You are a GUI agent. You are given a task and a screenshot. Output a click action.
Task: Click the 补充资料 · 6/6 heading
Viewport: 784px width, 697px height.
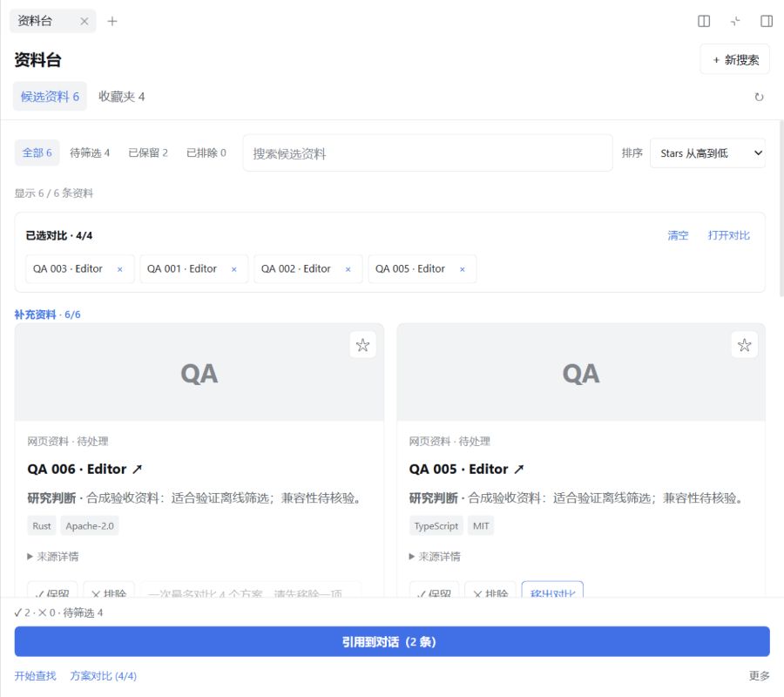click(x=47, y=315)
